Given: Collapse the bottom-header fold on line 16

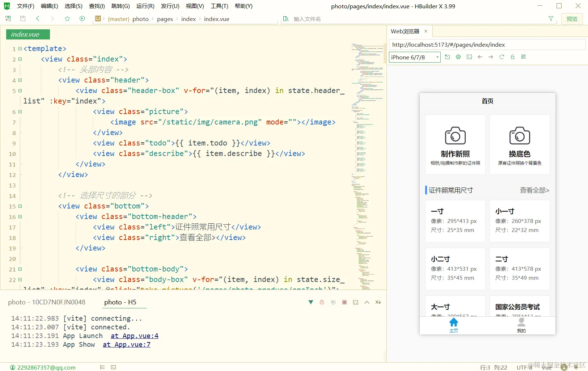Looking at the screenshot, I should point(20,216).
